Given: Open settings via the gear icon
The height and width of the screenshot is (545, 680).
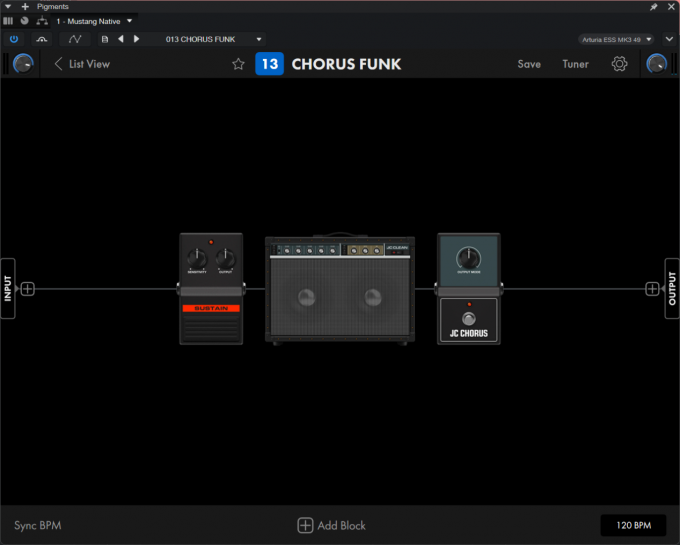Looking at the screenshot, I should [619, 64].
